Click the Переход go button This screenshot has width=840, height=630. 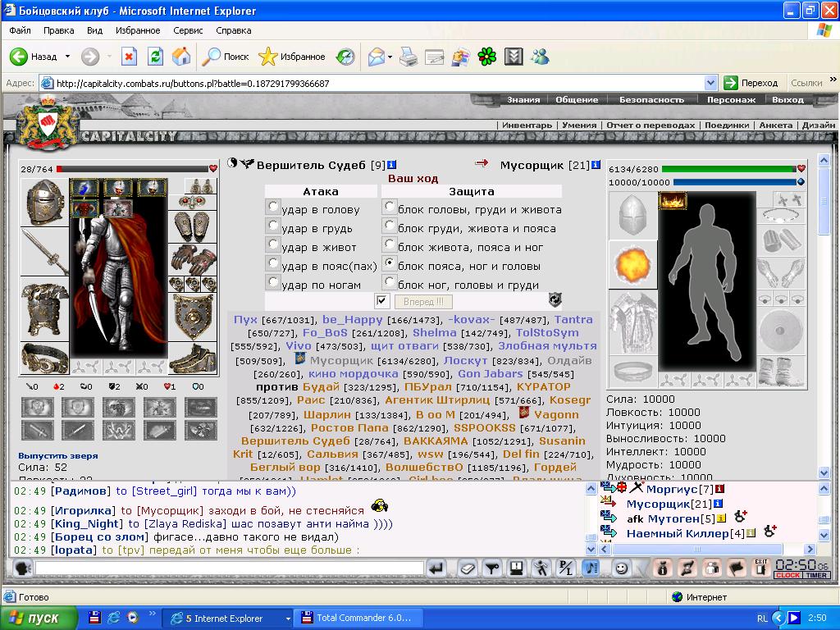[x=751, y=83]
